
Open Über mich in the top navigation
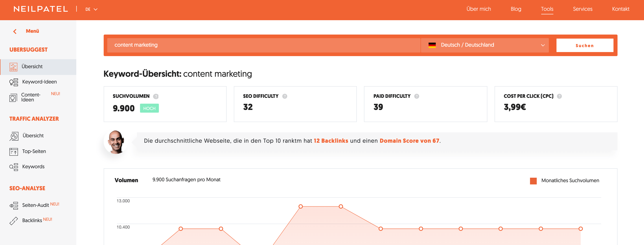pyautogui.click(x=478, y=9)
